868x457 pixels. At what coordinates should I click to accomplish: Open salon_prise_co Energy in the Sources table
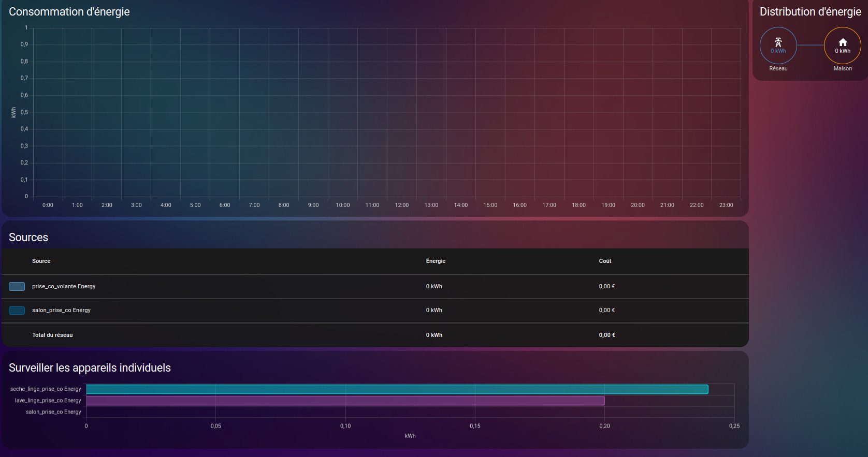click(x=61, y=311)
